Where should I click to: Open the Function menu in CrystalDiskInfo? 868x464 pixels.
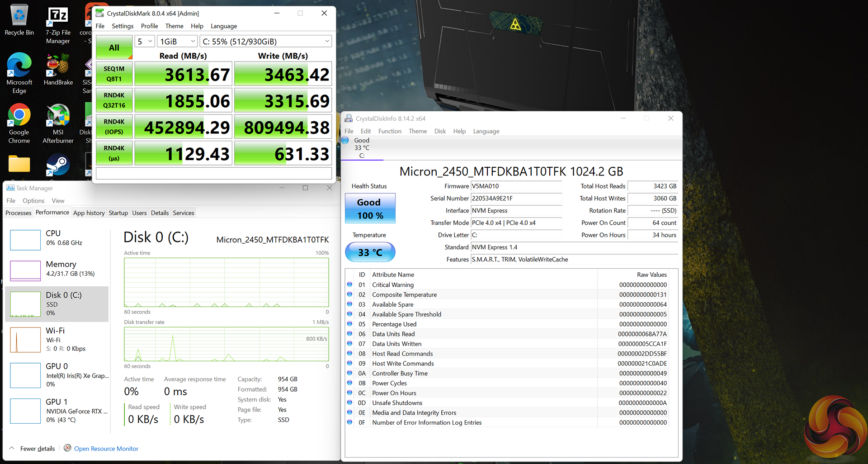(389, 131)
